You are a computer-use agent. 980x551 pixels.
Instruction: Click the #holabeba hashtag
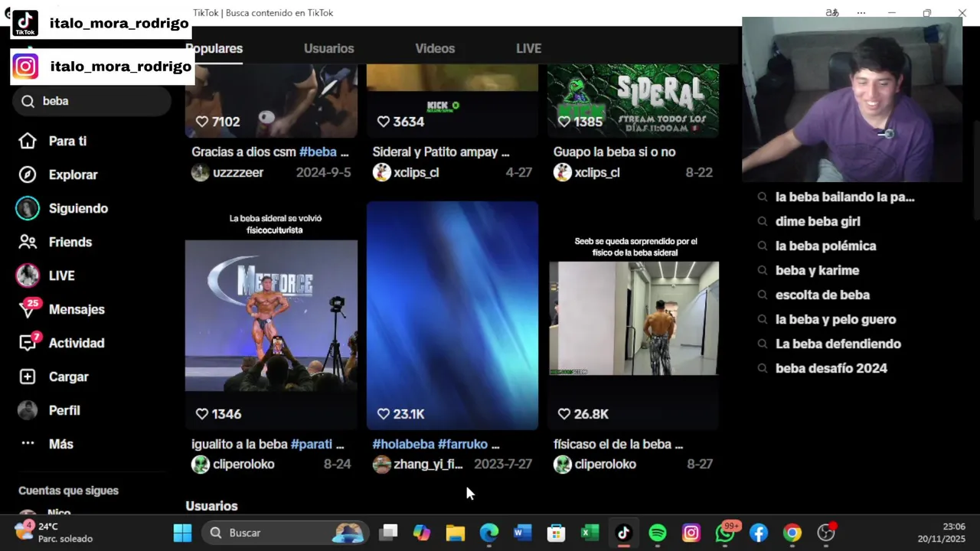click(403, 444)
